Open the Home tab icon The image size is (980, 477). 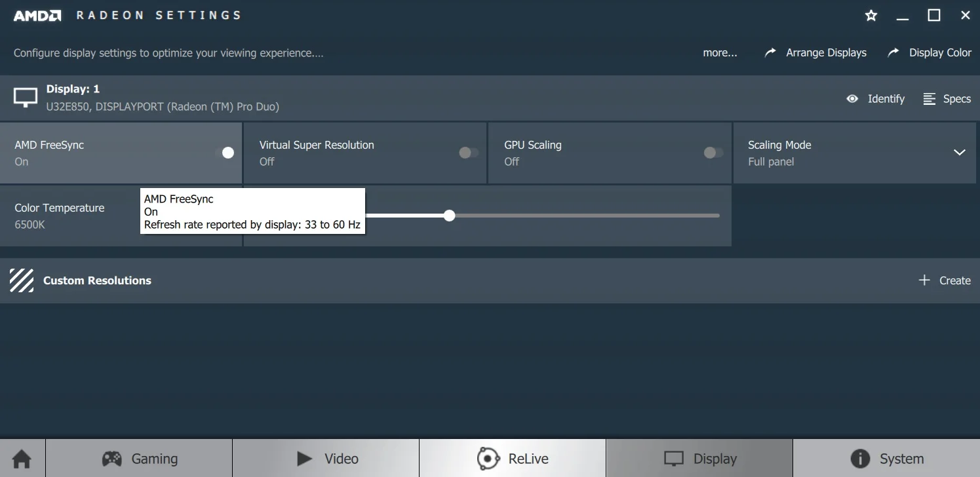pyautogui.click(x=22, y=459)
